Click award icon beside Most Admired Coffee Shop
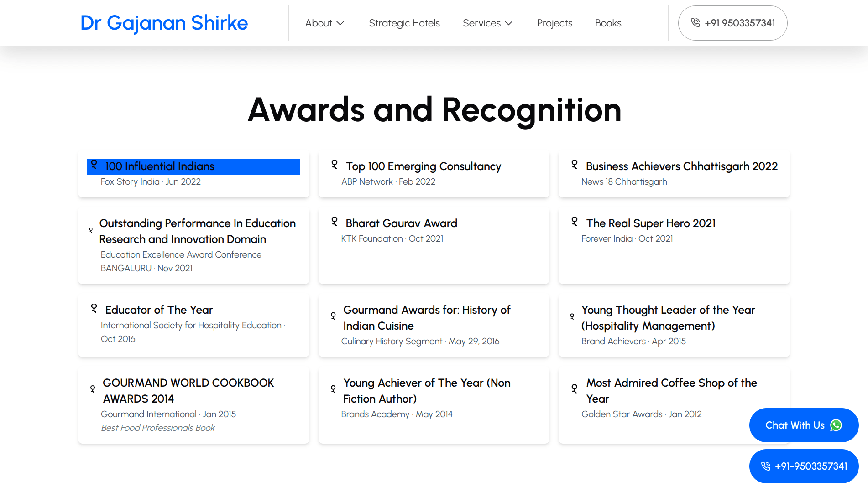This screenshot has height=492, width=868. tap(575, 389)
